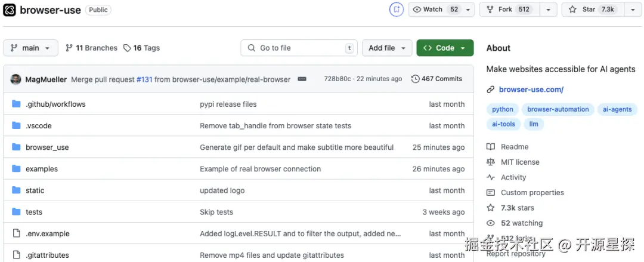Open the static folder name
The height and width of the screenshot is (262, 644).
click(x=35, y=190)
